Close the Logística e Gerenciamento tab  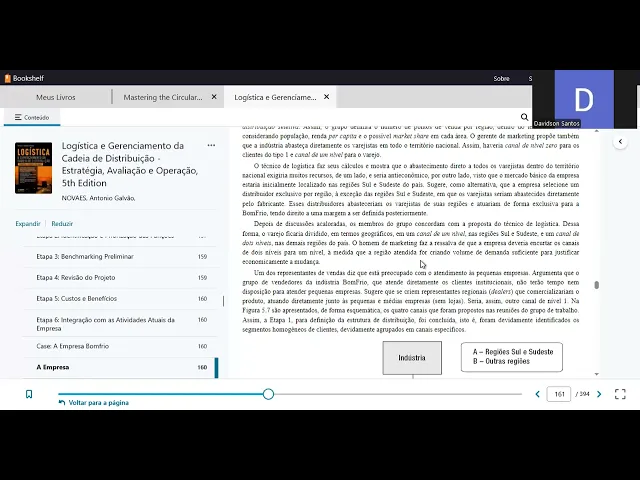pos(327,97)
